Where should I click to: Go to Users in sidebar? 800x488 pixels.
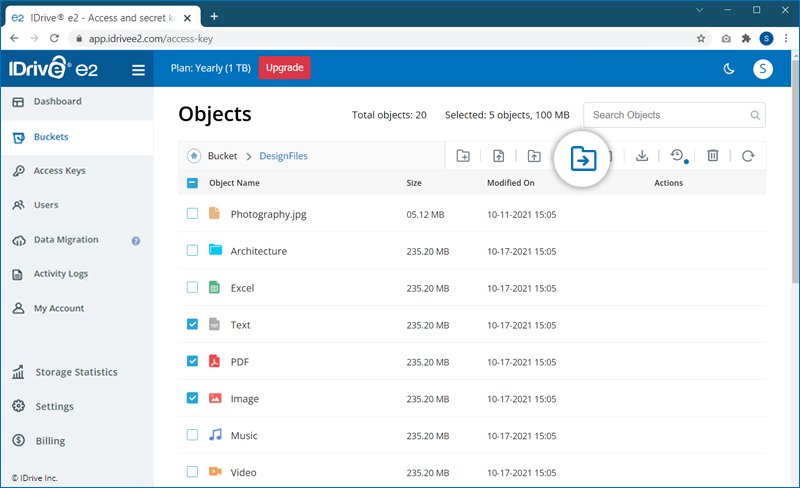click(77, 205)
